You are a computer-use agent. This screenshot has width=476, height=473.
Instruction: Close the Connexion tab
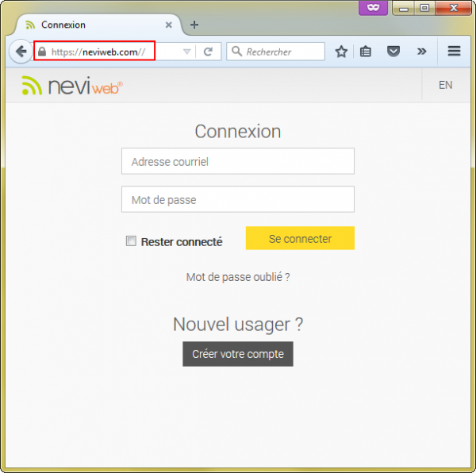point(168,25)
